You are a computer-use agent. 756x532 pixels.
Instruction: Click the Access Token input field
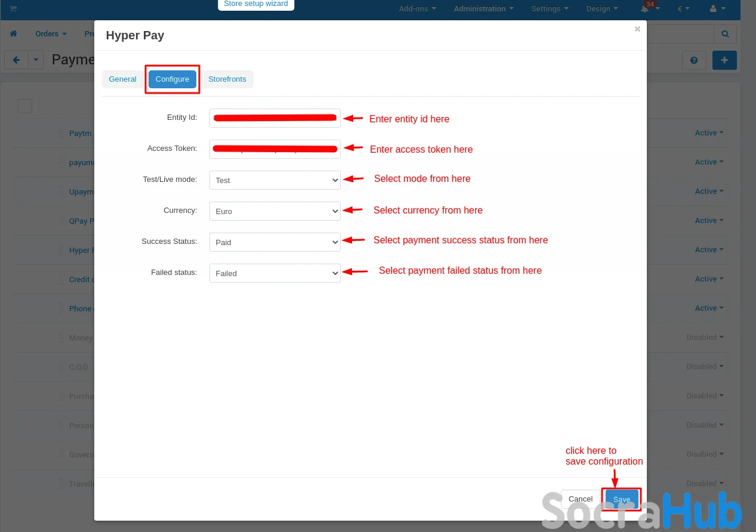tap(275, 149)
